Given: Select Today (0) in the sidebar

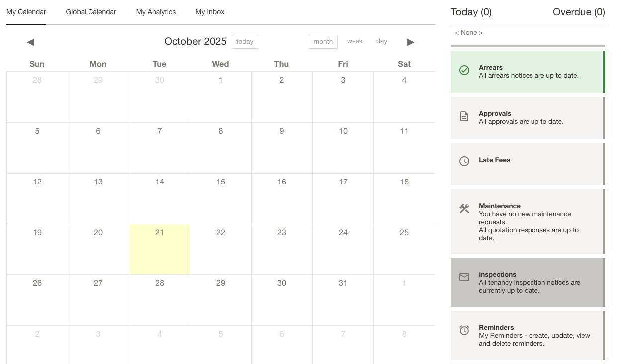Looking at the screenshot, I should pos(471,12).
